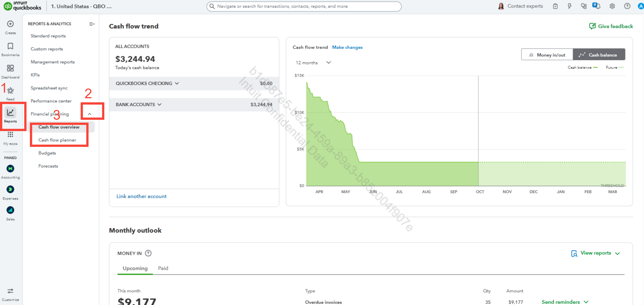Switch to the Paid tab
This screenshot has height=305, width=644.
[163, 268]
